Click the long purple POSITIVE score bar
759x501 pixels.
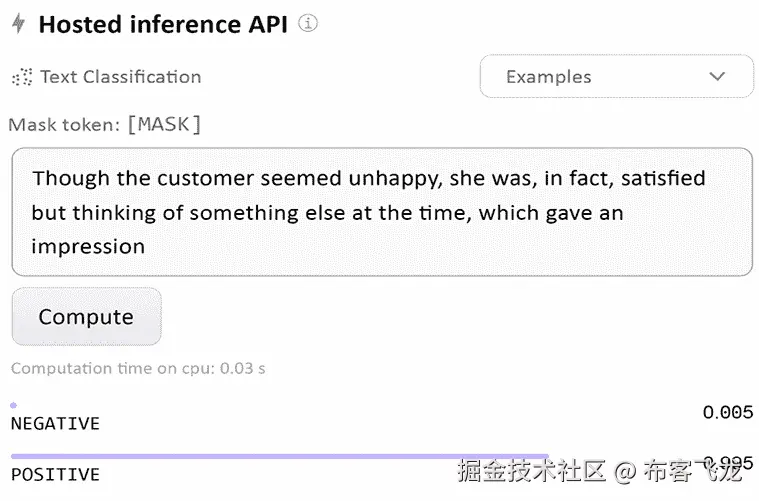tap(280, 456)
